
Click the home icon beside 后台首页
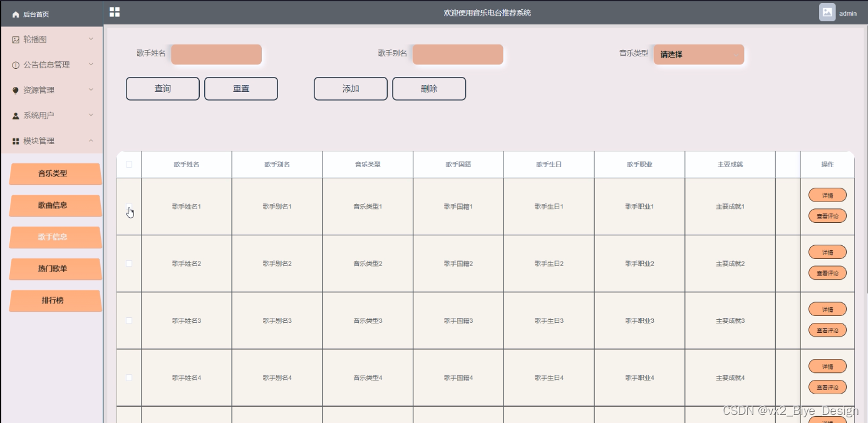16,14
